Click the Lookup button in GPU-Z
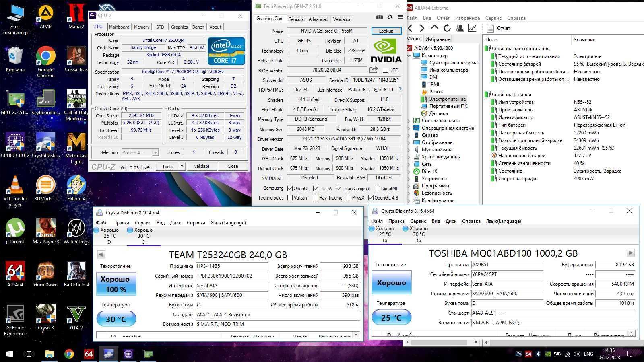This screenshot has width=644, height=362. click(386, 31)
